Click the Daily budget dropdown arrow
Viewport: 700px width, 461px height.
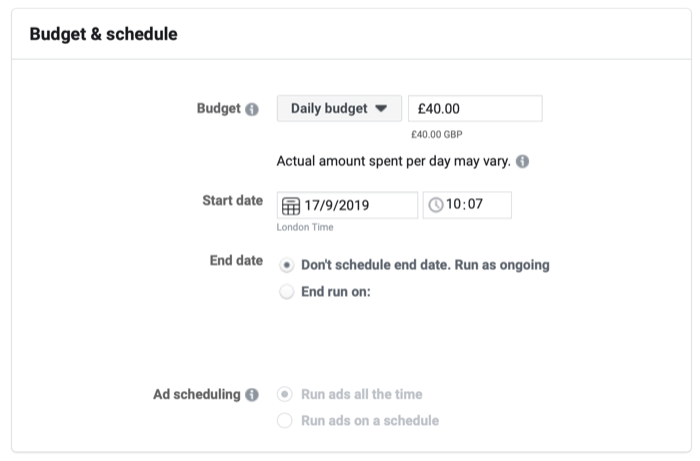coord(381,108)
